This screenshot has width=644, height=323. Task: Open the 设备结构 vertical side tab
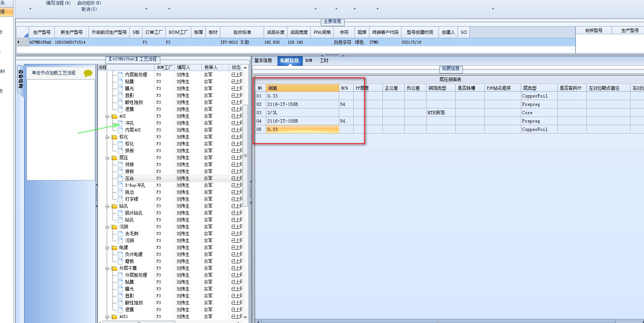[x=21, y=79]
